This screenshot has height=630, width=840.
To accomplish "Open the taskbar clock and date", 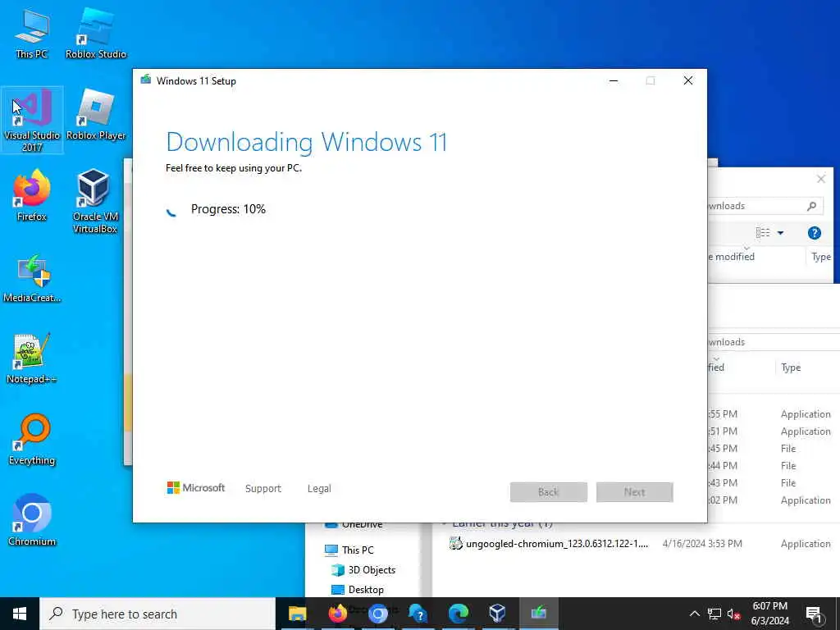I will pyautogui.click(x=769, y=614).
